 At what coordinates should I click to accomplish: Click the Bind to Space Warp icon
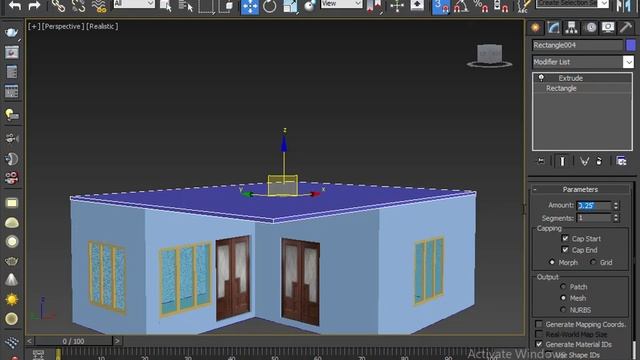(99, 6)
